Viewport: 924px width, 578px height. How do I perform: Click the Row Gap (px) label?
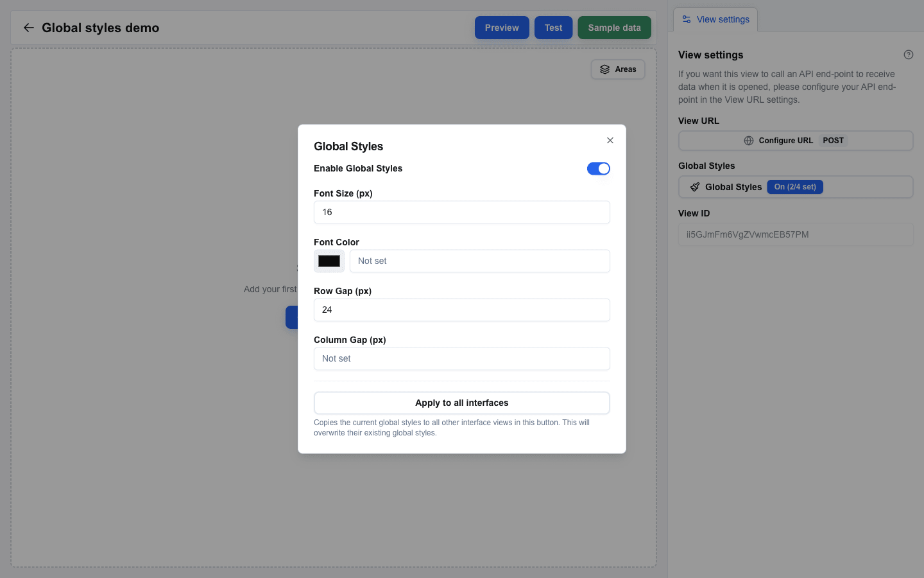point(343,291)
